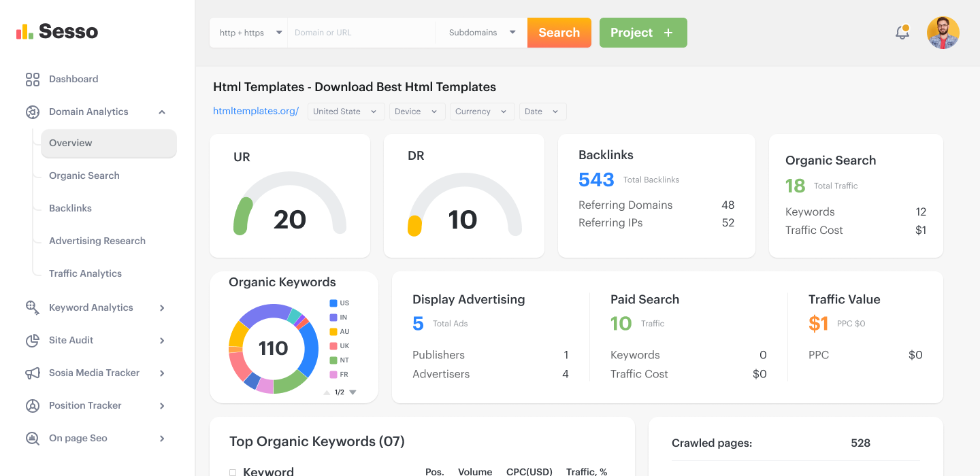This screenshot has width=980, height=476.
Task: Click the Domain Analytics globe icon
Action: click(x=32, y=112)
